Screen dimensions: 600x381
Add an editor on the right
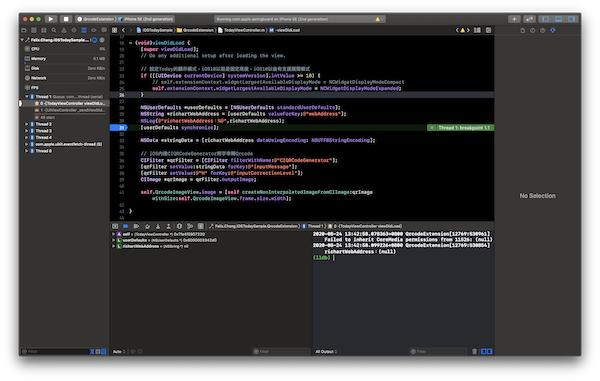click(488, 30)
